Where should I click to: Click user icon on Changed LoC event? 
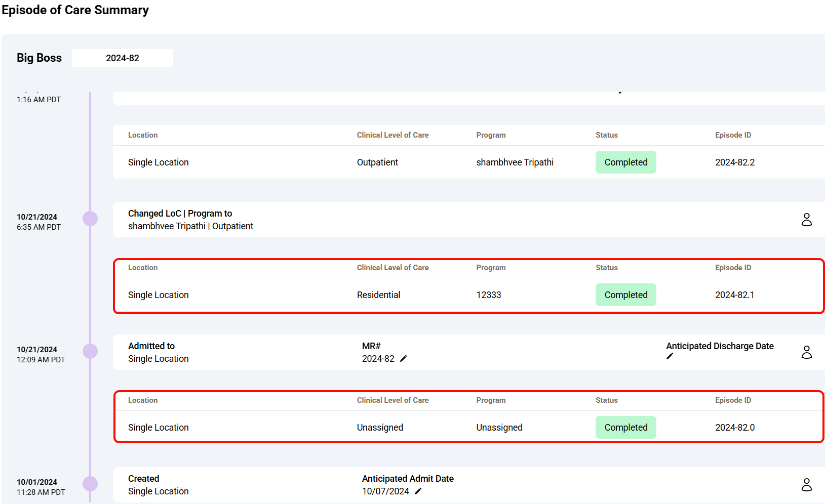click(x=806, y=220)
